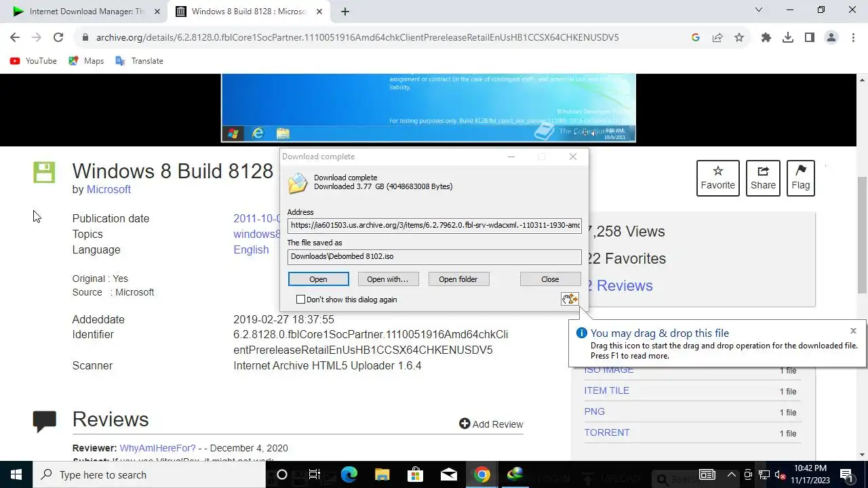The image size is (868, 488).
Task: Click the Google icon in address bar
Action: pyautogui.click(x=696, y=37)
